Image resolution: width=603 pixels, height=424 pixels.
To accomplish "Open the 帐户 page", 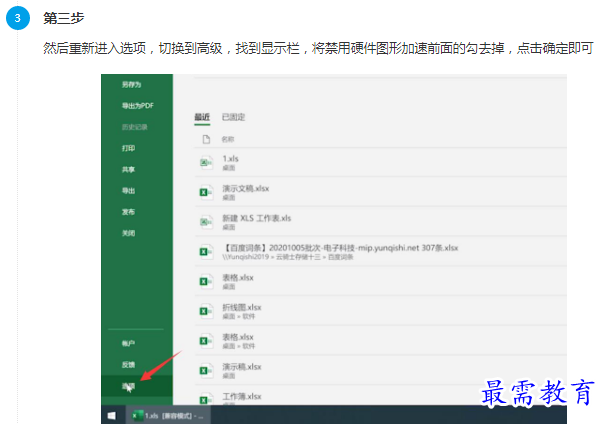I will [x=128, y=343].
